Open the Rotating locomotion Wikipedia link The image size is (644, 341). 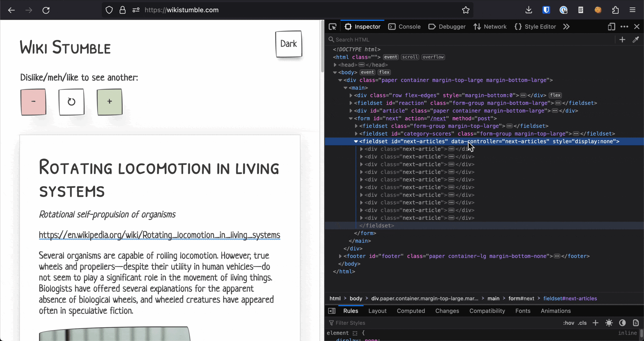[159, 235]
